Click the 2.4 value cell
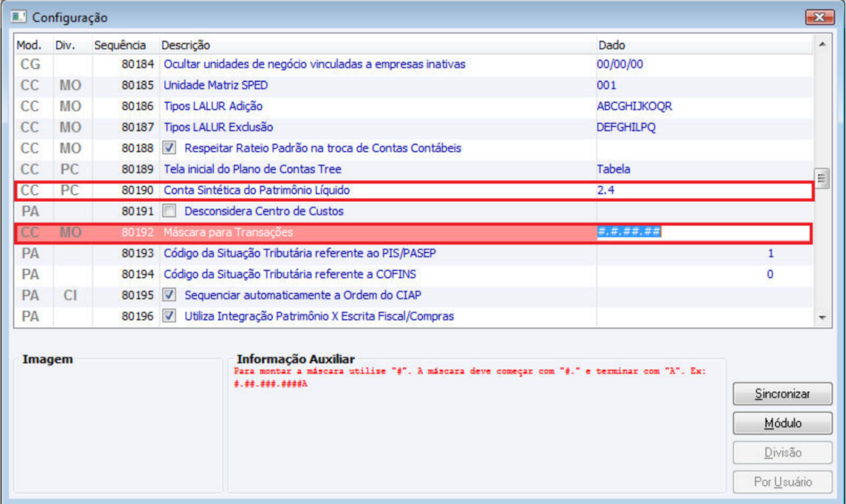This screenshot has height=504, width=846. click(606, 190)
